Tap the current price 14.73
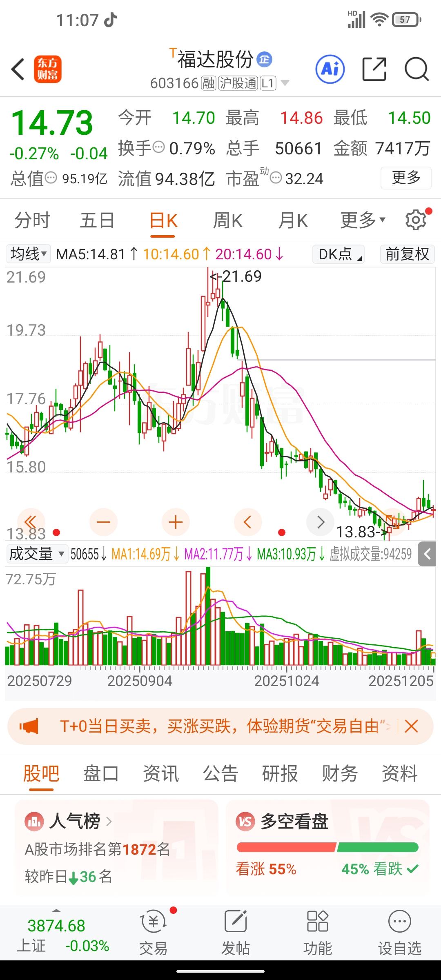The image size is (441, 980). (x=52, y=122)
